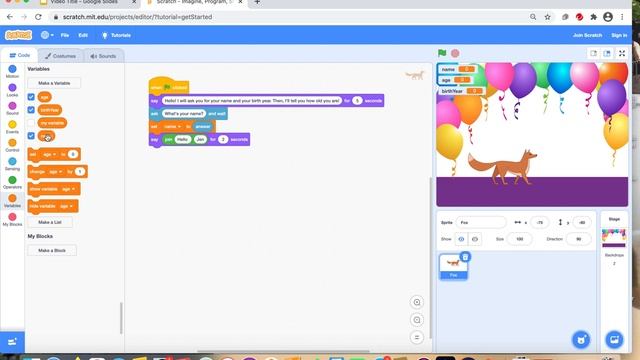Screen dimensions: 640x360
Task: Switch to small stage layout
Action: coord(593,53)
